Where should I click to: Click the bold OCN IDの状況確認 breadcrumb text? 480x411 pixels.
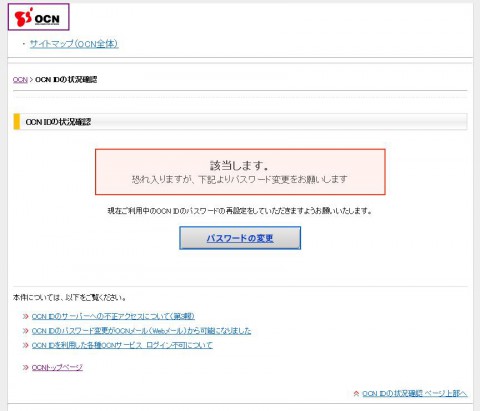66,80
